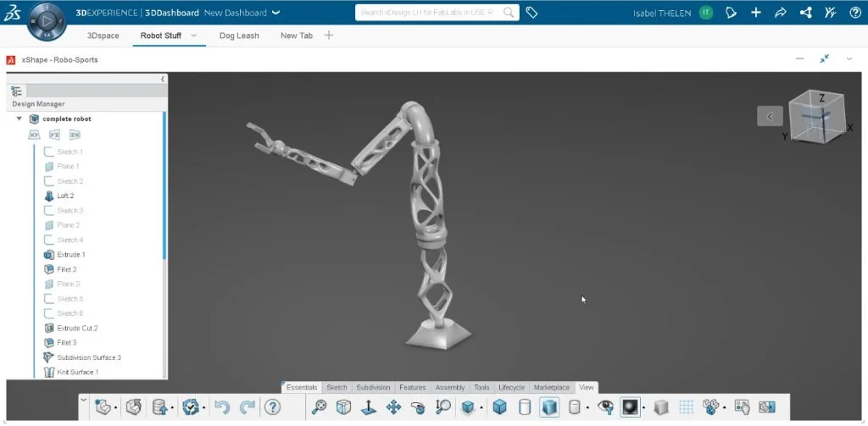Viewport: 868px width, 426px height.
Task: Open the notifications icon in the header
Action: pyautogui.click(x=732, y=13)
